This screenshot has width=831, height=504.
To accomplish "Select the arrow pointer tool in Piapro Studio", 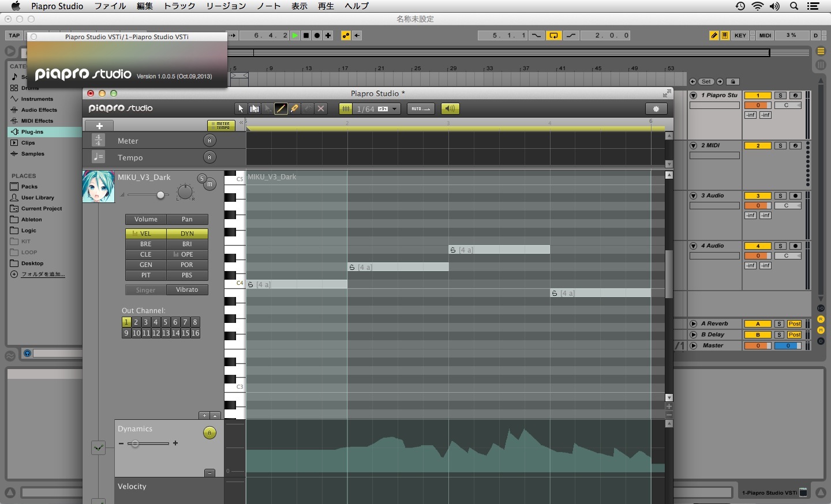I will pos(241,108).
